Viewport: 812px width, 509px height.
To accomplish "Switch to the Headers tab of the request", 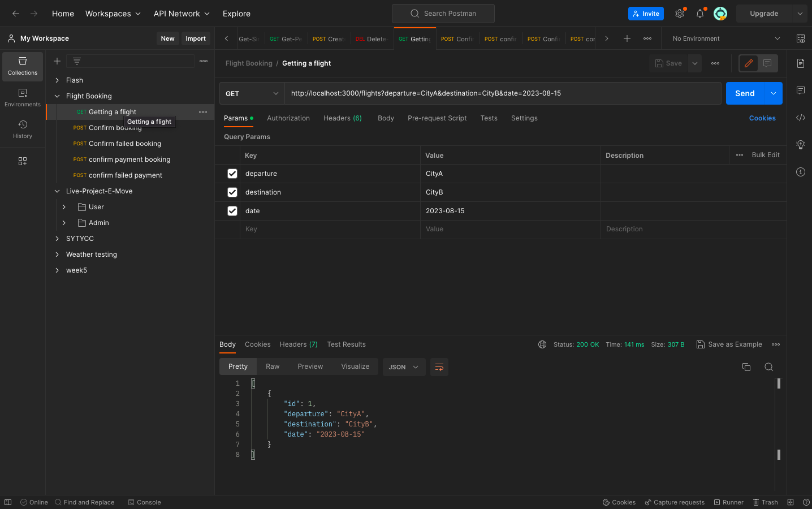I will tap(342, 118).
